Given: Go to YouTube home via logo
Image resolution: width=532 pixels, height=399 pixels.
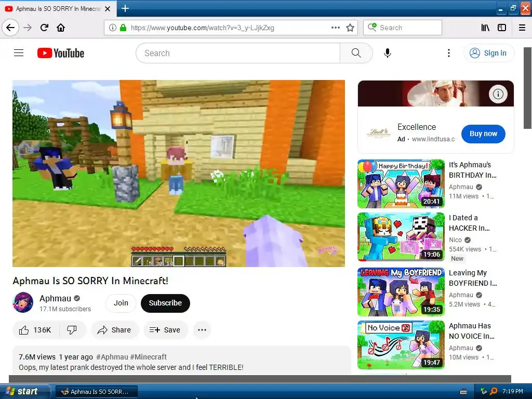Looking at the screenshot, I should 61,53.
